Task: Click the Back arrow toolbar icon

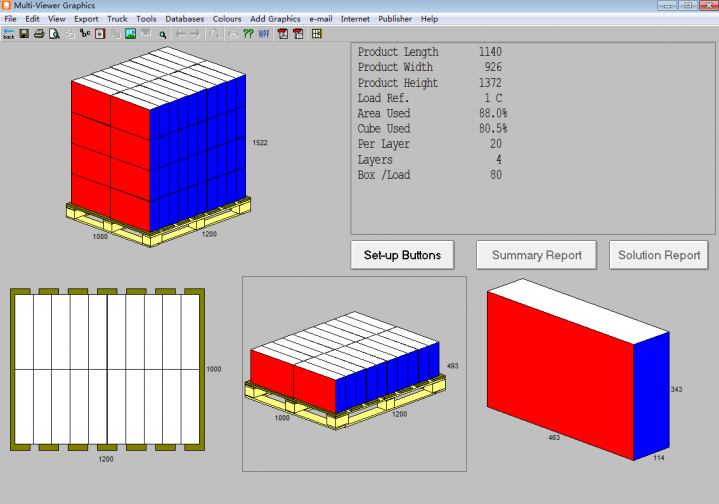Action: [x=9, y=33]
